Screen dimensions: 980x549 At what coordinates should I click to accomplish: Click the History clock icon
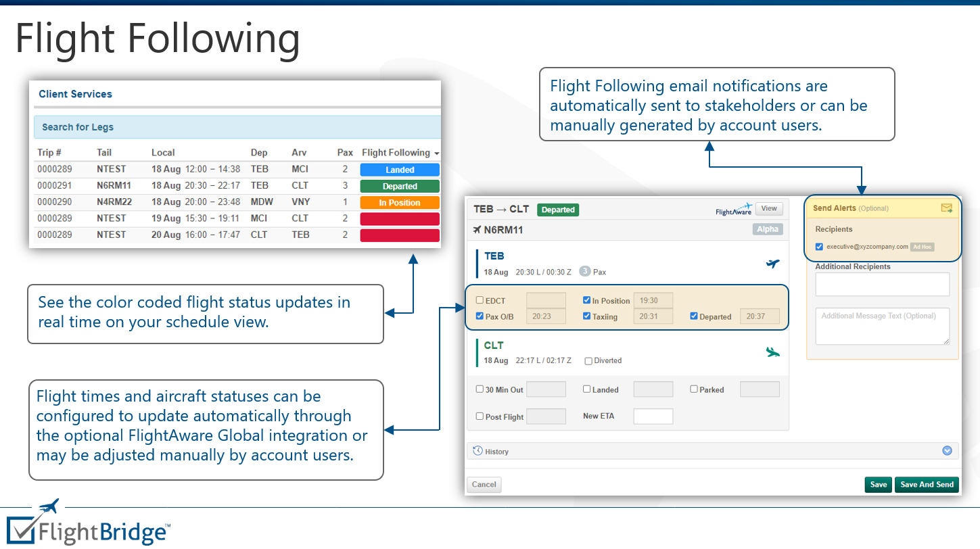click(x=480, y=451)
